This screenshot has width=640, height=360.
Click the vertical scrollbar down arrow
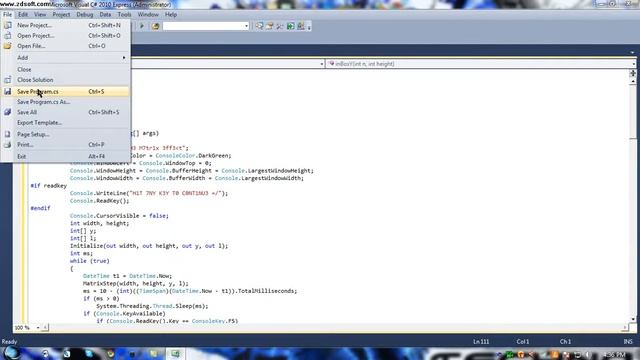point(633,320)
